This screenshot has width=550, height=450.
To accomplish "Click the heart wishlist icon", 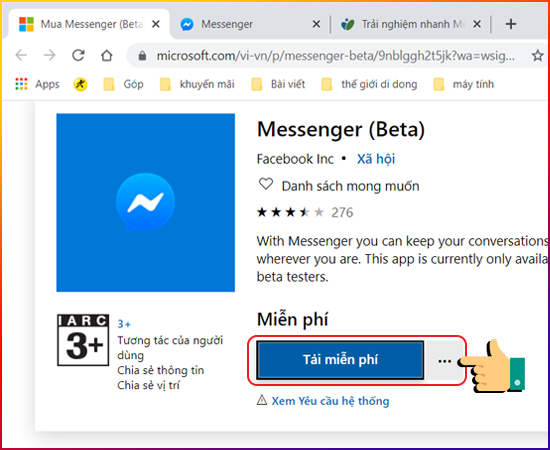I will pyautogui.click(x=266, y=184).
